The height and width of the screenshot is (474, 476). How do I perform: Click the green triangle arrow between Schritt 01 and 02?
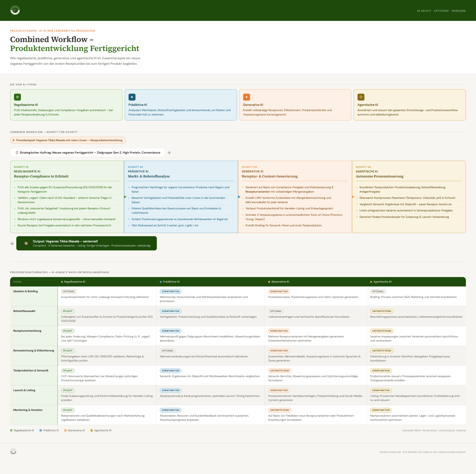125,197
